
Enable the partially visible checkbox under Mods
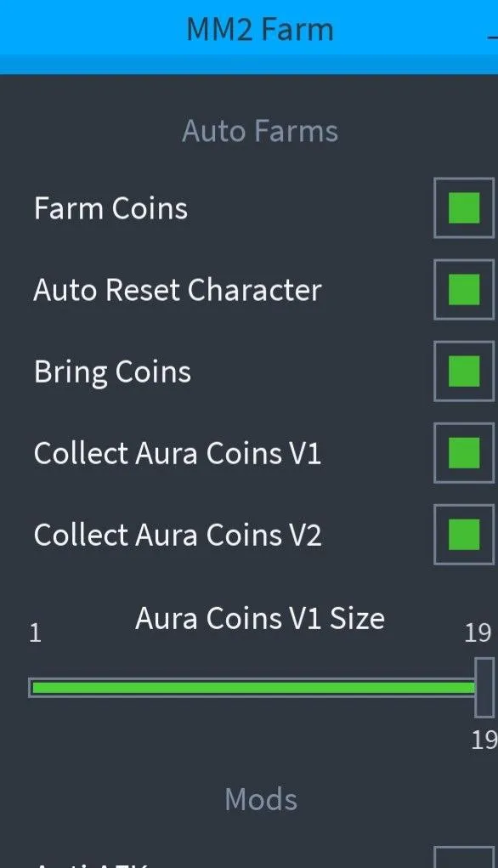tap(464, 857)
